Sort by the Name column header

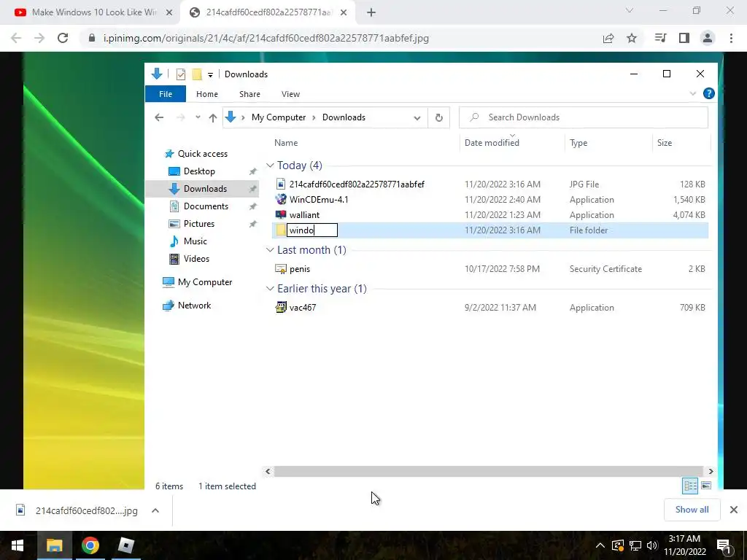pyautogui.click(x=286, y=142)
